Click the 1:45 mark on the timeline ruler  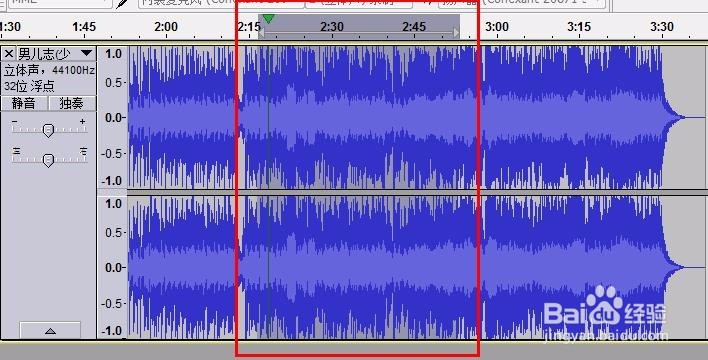tap(84, 27)
